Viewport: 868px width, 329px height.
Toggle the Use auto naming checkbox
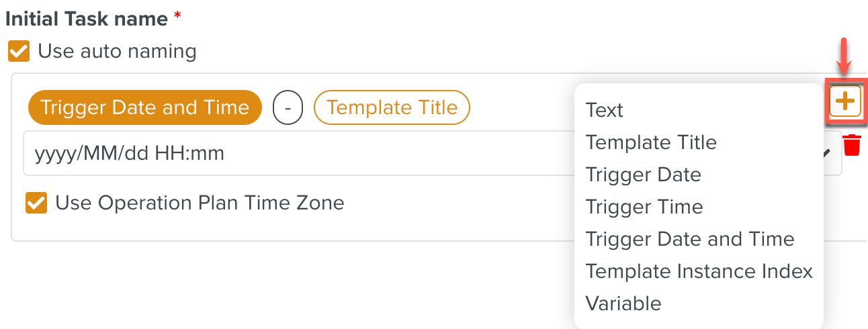[18, 51]
